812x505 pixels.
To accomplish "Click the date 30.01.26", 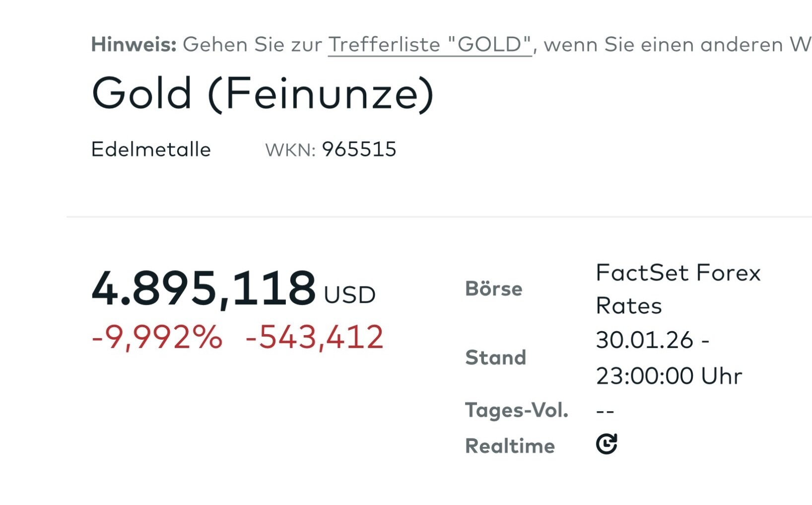I will pyautogui.click(x=644, y=340).
